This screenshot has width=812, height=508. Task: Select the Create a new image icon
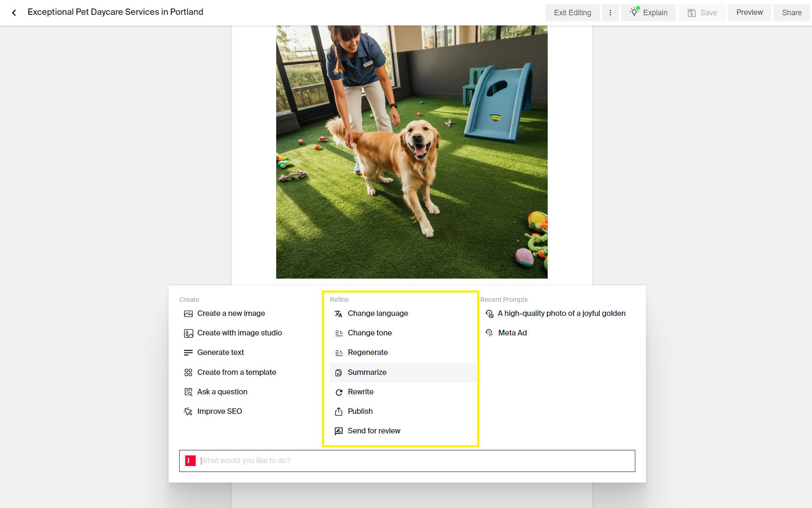tap(188, 313)
